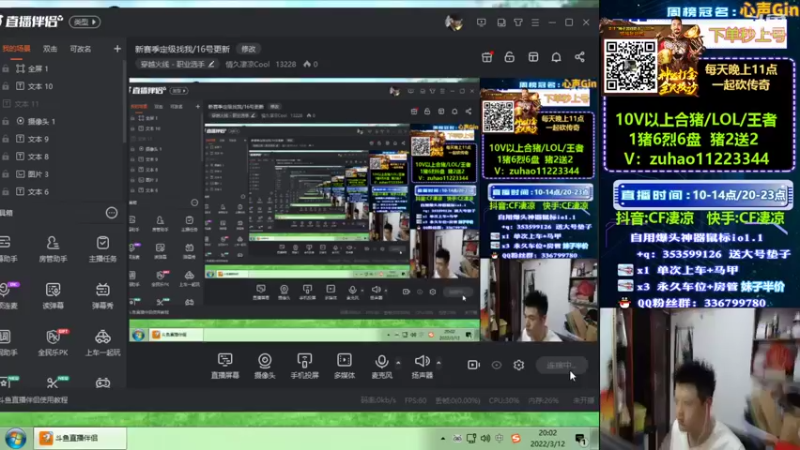This screenshot has height=450, width=800.
Task: Open the 主播任务 streamer tasks tool
Action: click(x=103, y=249)
